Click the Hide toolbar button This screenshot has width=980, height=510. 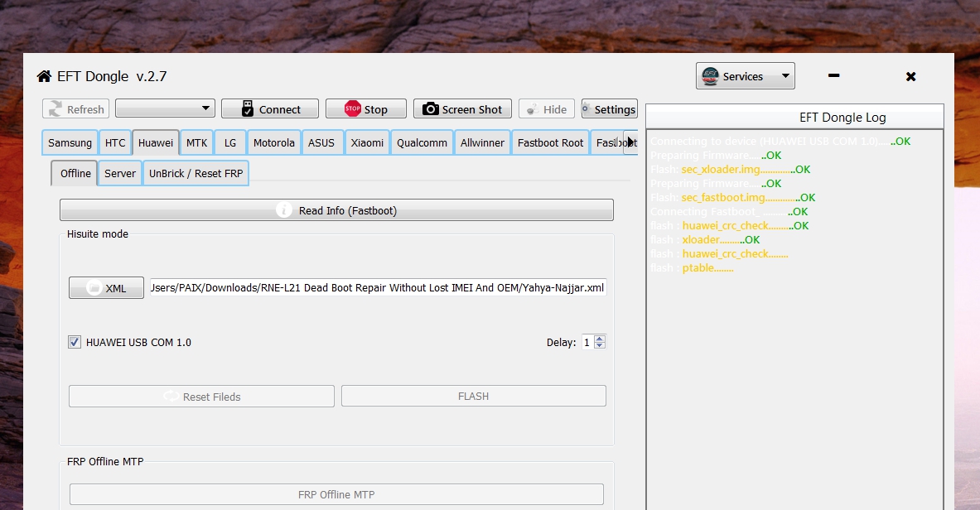pos(546,108)
